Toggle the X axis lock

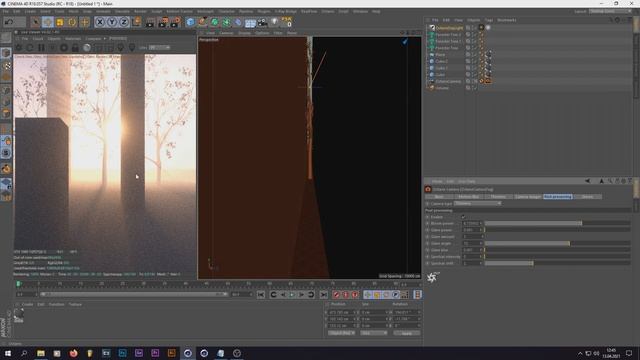pyautogui.click(x=100, y=22)
